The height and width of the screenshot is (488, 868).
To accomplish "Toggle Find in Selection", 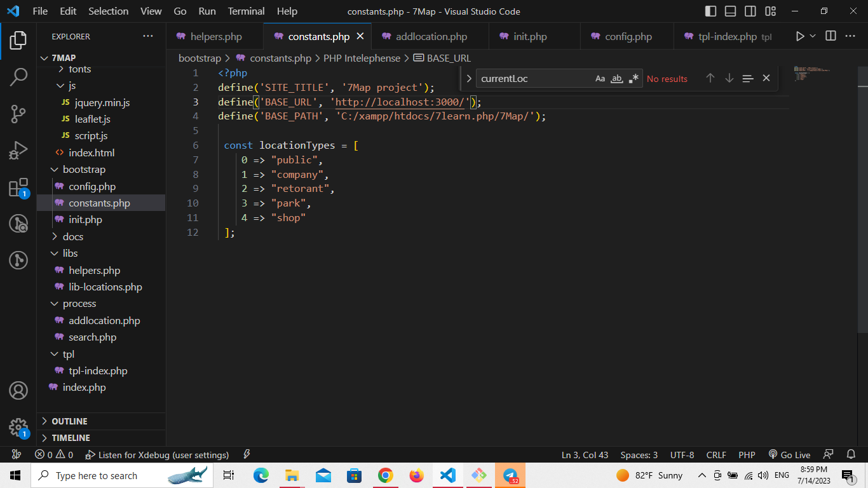I will tap(748, 78).
